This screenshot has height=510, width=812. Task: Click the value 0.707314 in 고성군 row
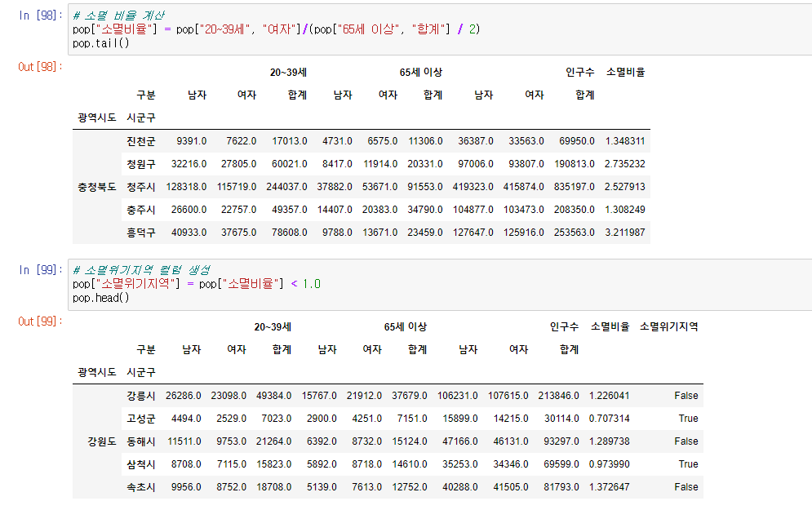pos(609,419)
